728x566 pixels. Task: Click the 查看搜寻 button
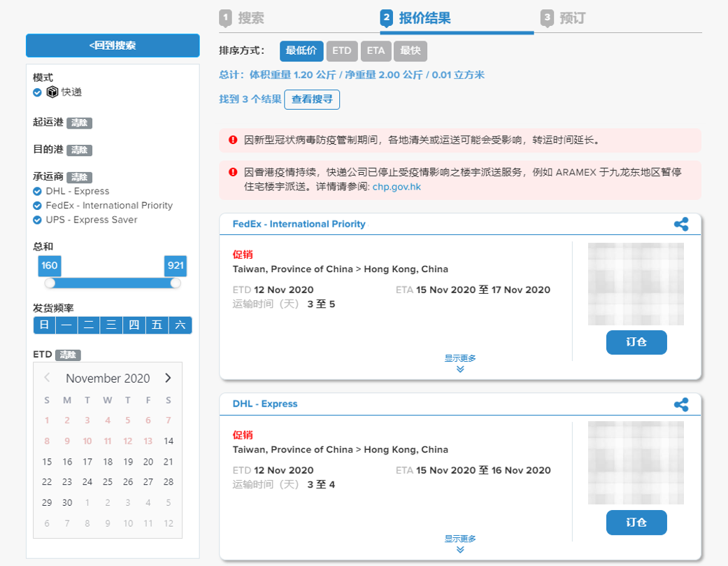(x=312, y=99)
